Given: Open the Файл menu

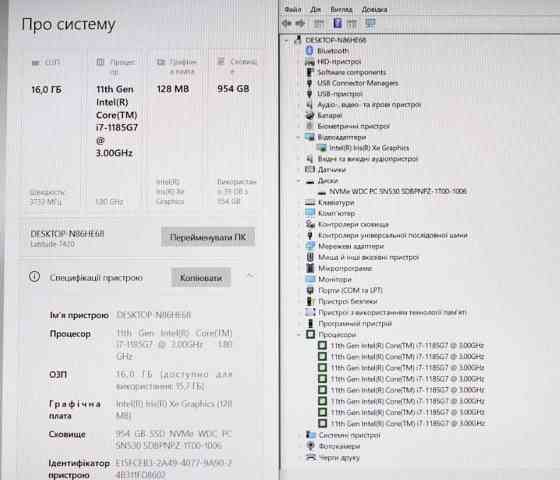Looking at the screenshot, I should click(293, 10).
